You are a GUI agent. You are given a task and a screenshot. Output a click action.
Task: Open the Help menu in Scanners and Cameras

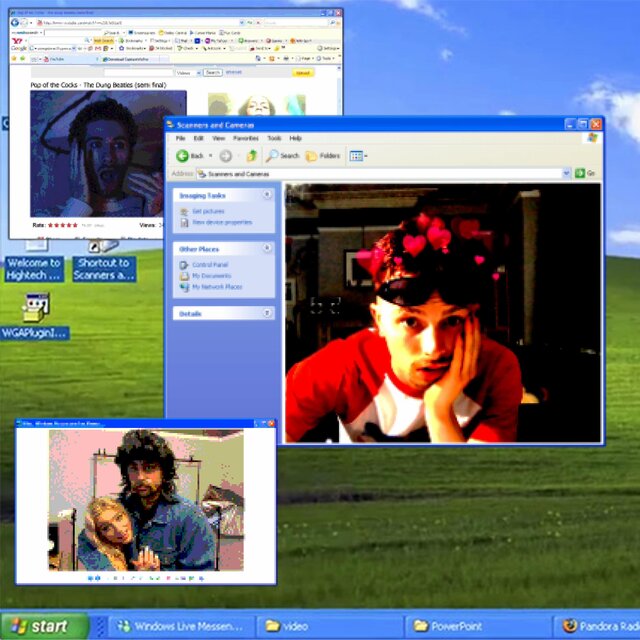296,138
